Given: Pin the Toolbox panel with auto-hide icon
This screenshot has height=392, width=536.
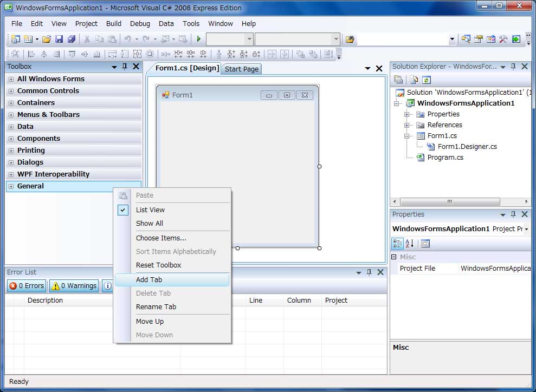Looking at the screenshot, I should pos(125,67).
